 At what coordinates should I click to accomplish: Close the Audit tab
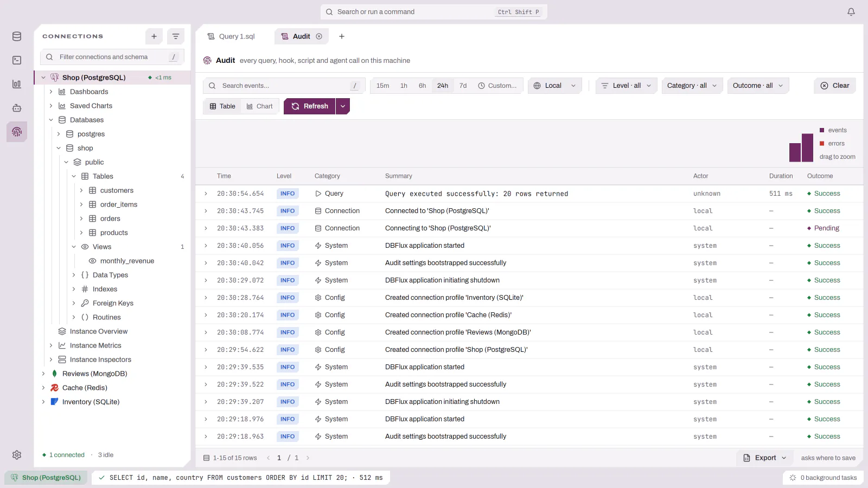[319, 36]
